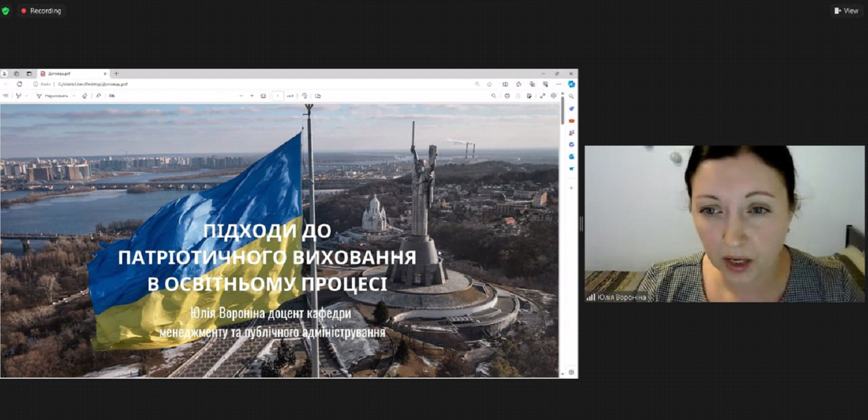Click the text В ОСВІТНЬОМУ ПРОЦЕСІ

pos(267,283)
